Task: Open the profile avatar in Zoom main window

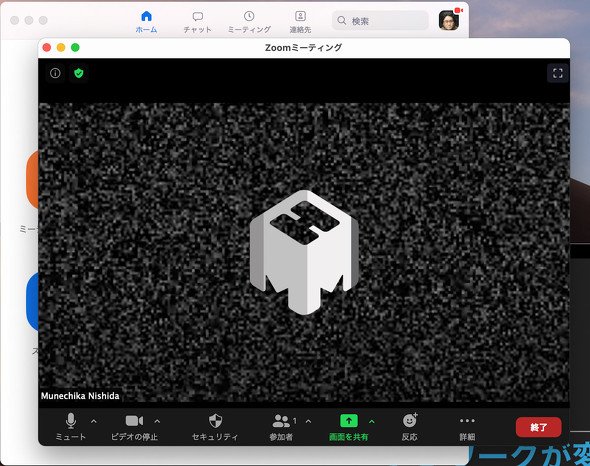Action: tap(449, 20)
